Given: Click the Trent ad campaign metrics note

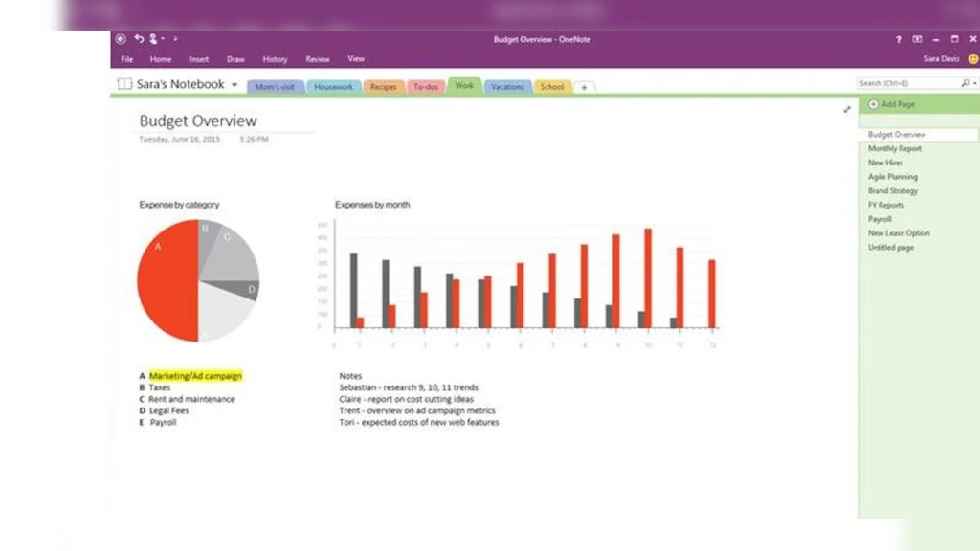Looking at the screenshot, I should click(417, 410).
